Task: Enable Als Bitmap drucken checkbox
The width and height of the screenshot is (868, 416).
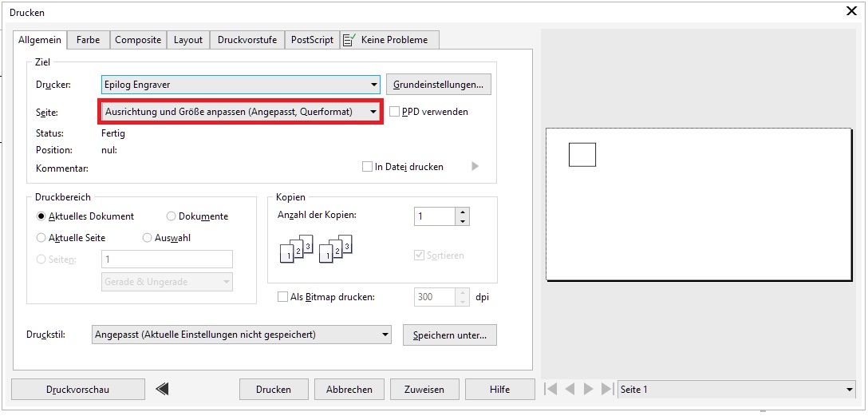Action: pyautogui.click(x=282, y=297)
